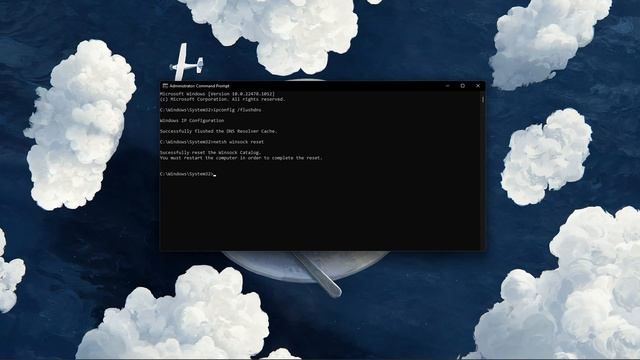Click the last C:\Windows\System32 prompt line
The image size is (640, 360).
188,174
